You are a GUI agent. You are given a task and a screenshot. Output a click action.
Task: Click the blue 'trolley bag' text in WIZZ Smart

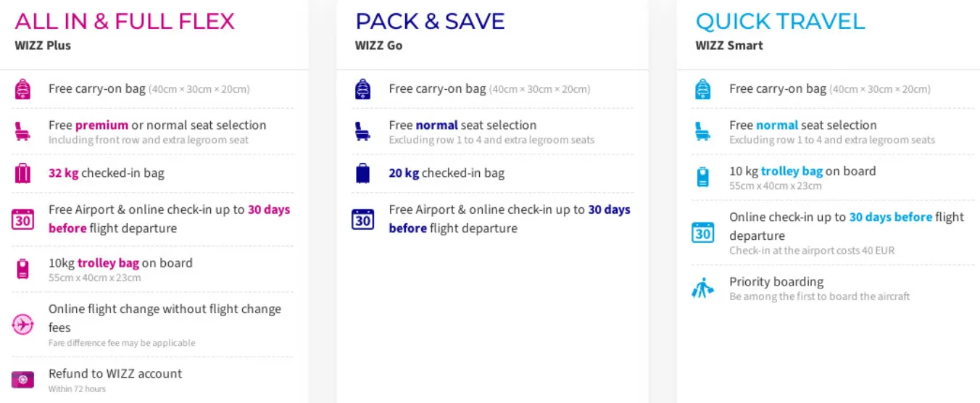(792, 171)
